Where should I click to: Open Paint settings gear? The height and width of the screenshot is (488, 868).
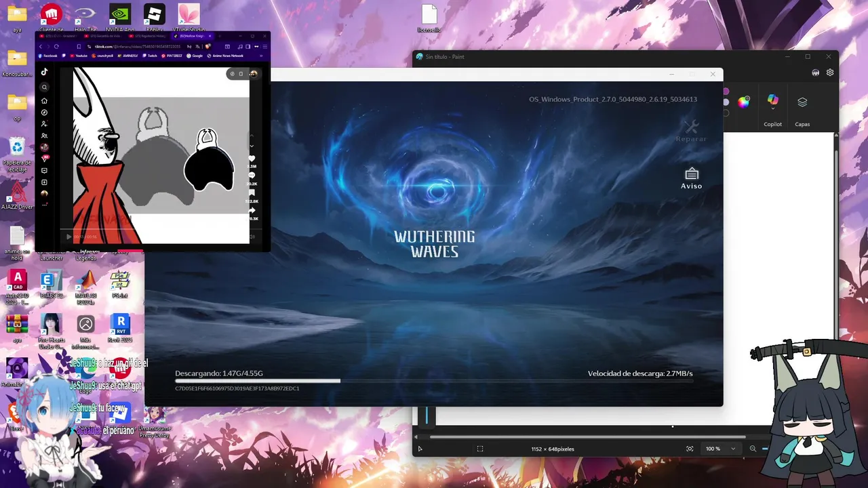click(830, 73)
